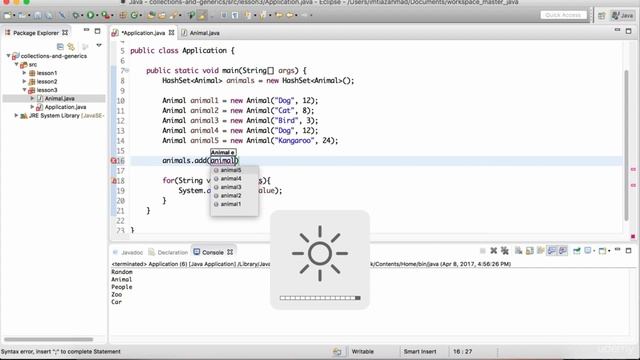640x360 pixels.
Task: Click the fold toggle on line 7
Action: pos(127,70)
